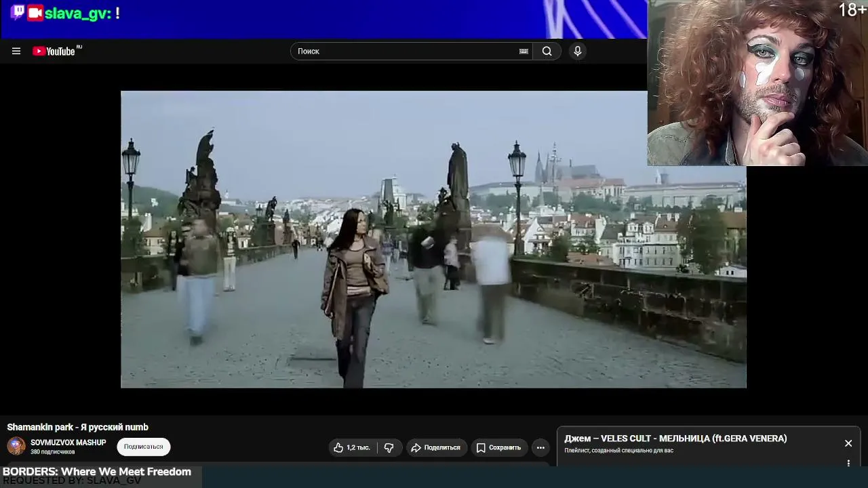
Task: Click the red camera icon in overlay
Action: click(x=35, y=13)
